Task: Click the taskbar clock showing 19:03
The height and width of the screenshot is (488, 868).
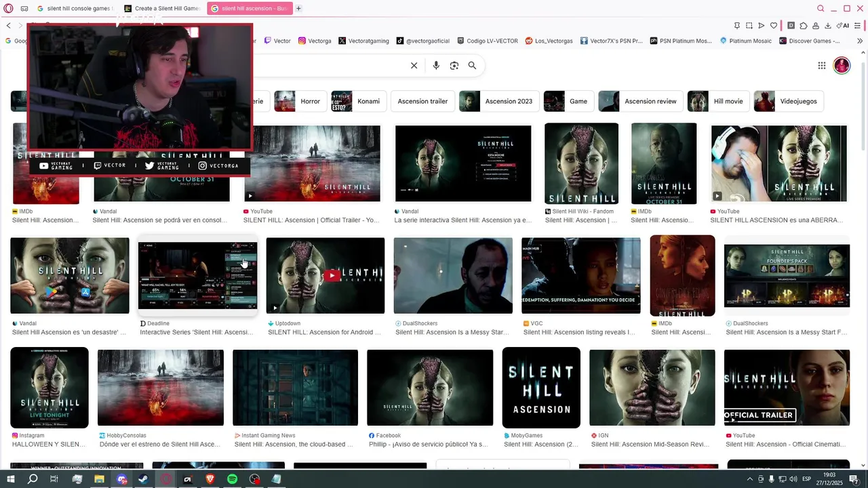Action: [x=829, y=479]
